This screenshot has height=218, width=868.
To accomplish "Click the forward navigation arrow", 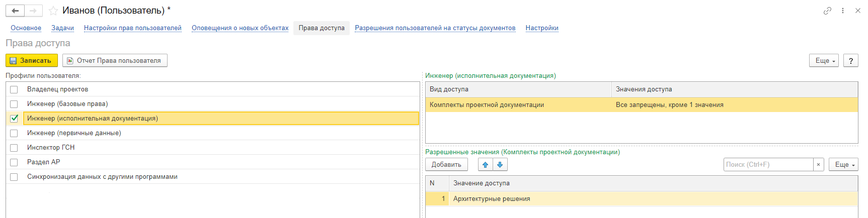I will click(33, 11).
